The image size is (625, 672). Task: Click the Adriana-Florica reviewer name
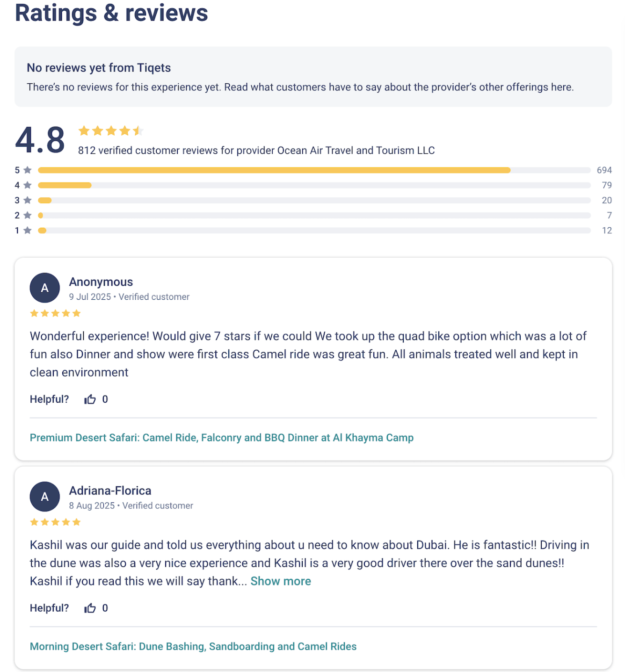(110, 491)
